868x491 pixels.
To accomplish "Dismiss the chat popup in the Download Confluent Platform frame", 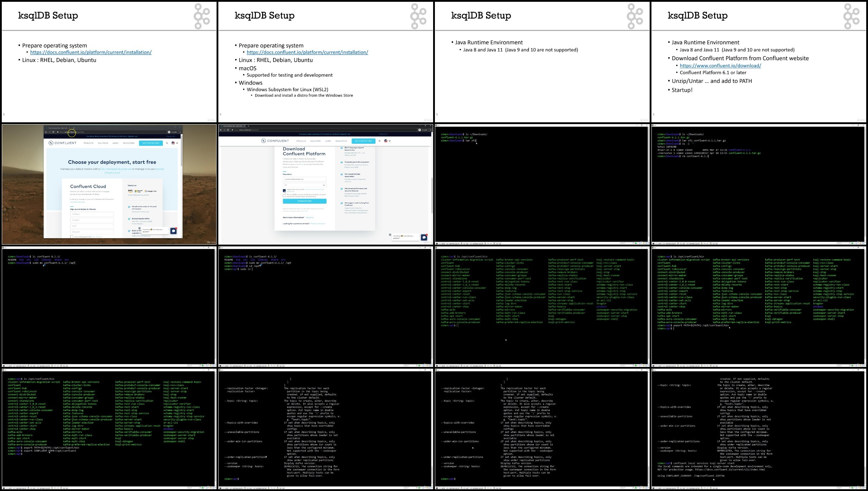I will (x=390, y=235).
